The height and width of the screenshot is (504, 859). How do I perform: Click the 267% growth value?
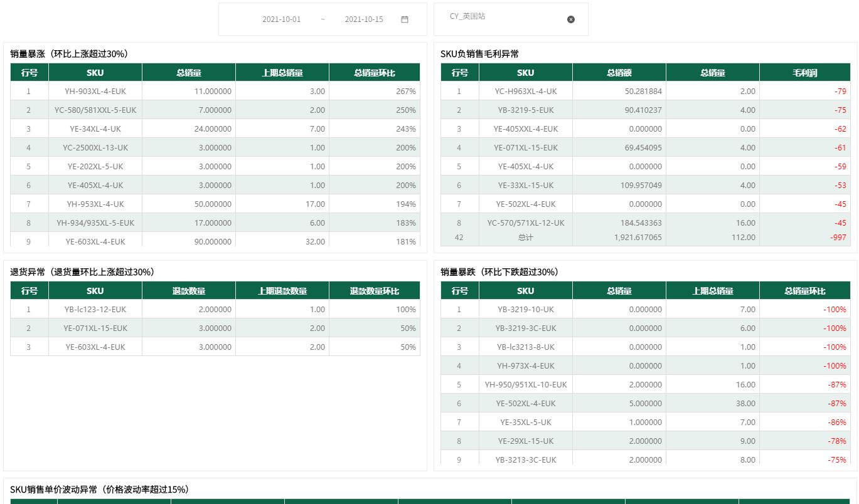pos(406,92)
